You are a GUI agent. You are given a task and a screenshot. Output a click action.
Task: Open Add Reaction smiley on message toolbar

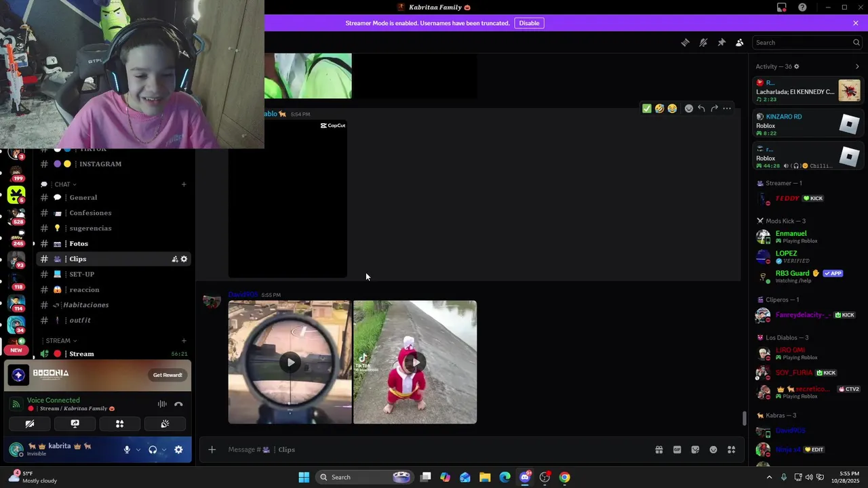688,108
